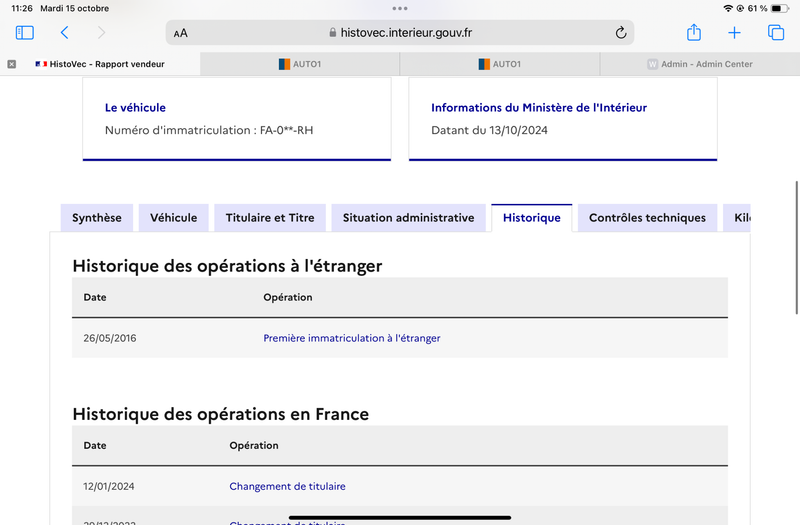This screenshot has height=525, width=800.
Task: Click Informations du Ministère de l'Intérieur heading
Action: (539, 108)
